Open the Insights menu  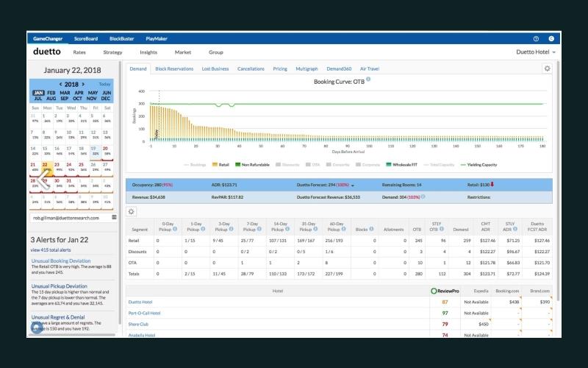(148, 52)
